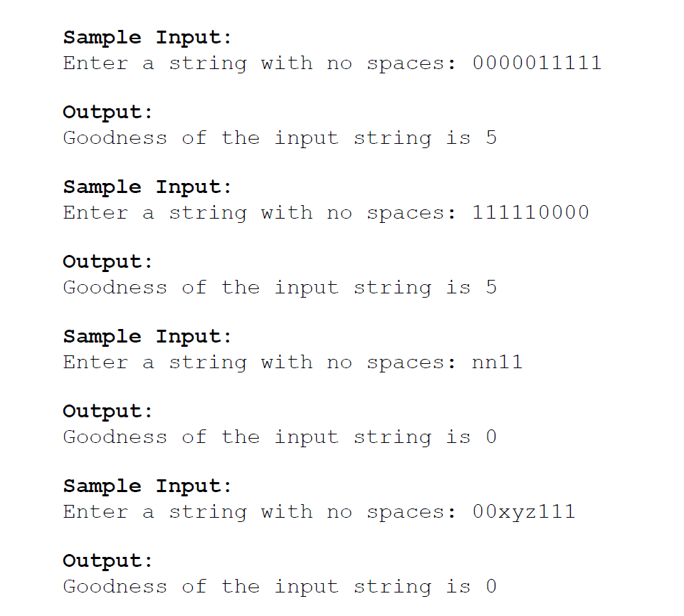
Task: Click the third 'Output:' heading
Action: [108, 412]
